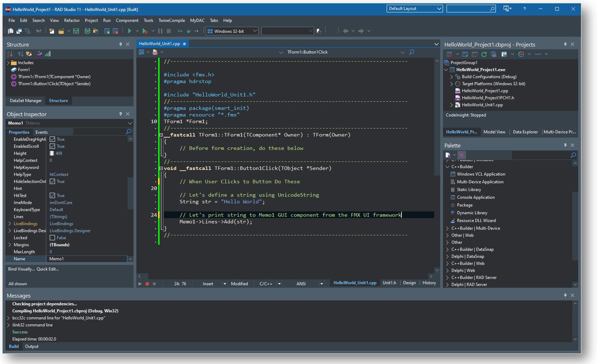Expand Build Configurations (Debug) node
The height and width of the screenshot is (364, 597).
(452, 77)
